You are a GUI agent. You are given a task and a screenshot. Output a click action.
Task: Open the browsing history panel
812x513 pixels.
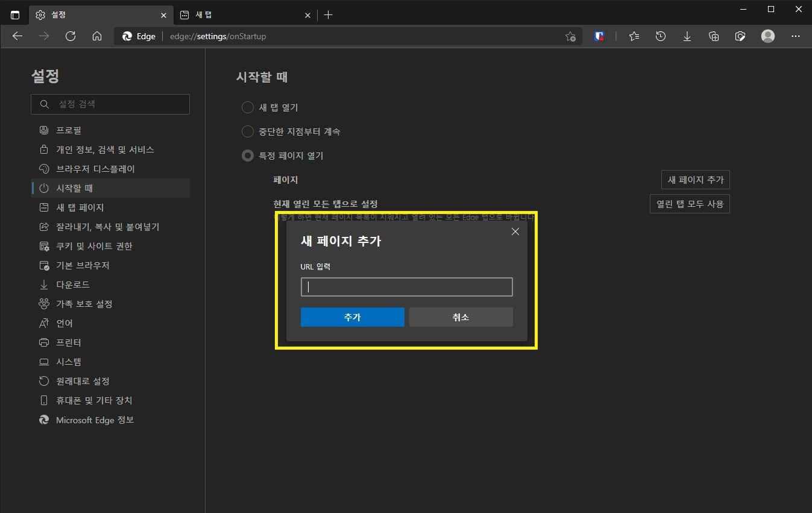coord(661,36)
